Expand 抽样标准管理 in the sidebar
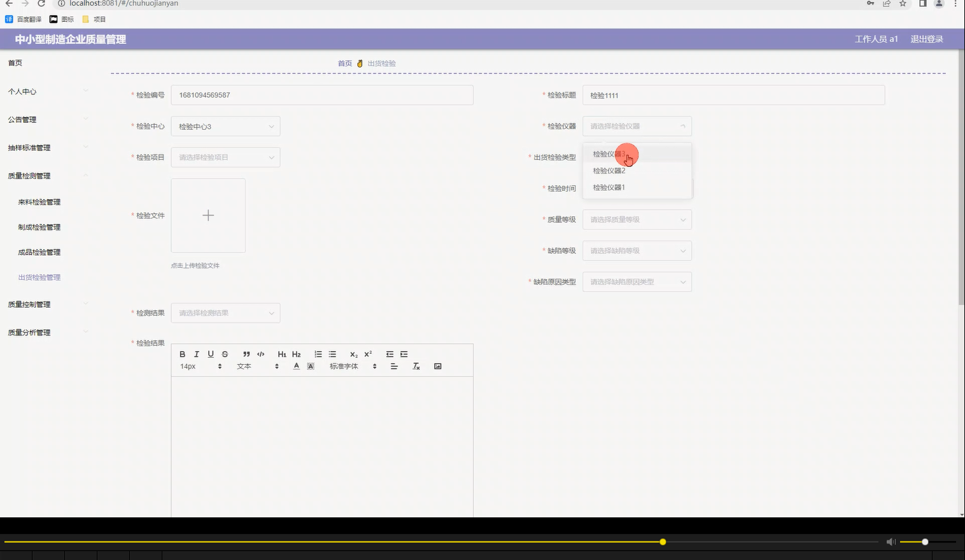Image resolution: width=965 pixels, height=560 pixels. (x=48, y=148)
